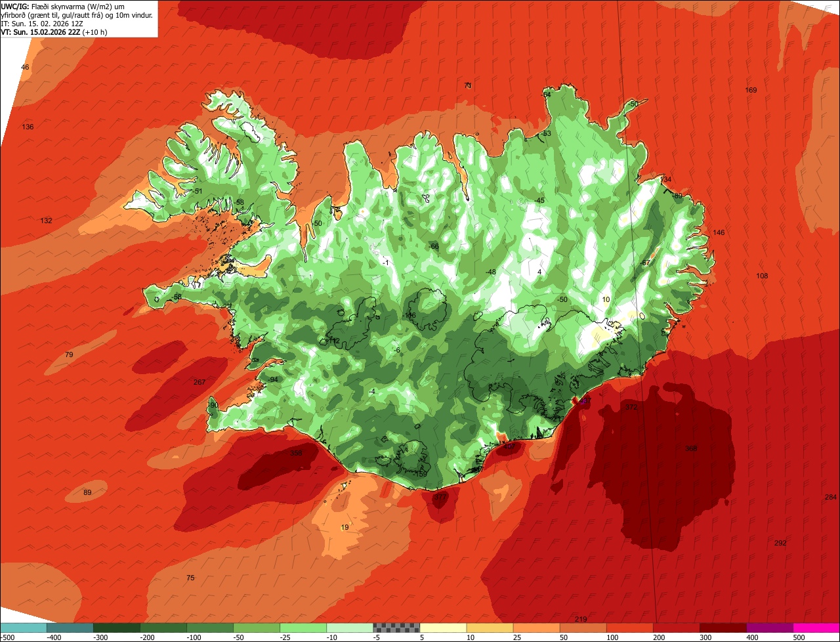Screen dimensions: 840x642
Task: Click the -51 value in the Westfjords
Action: pos(198,191)
